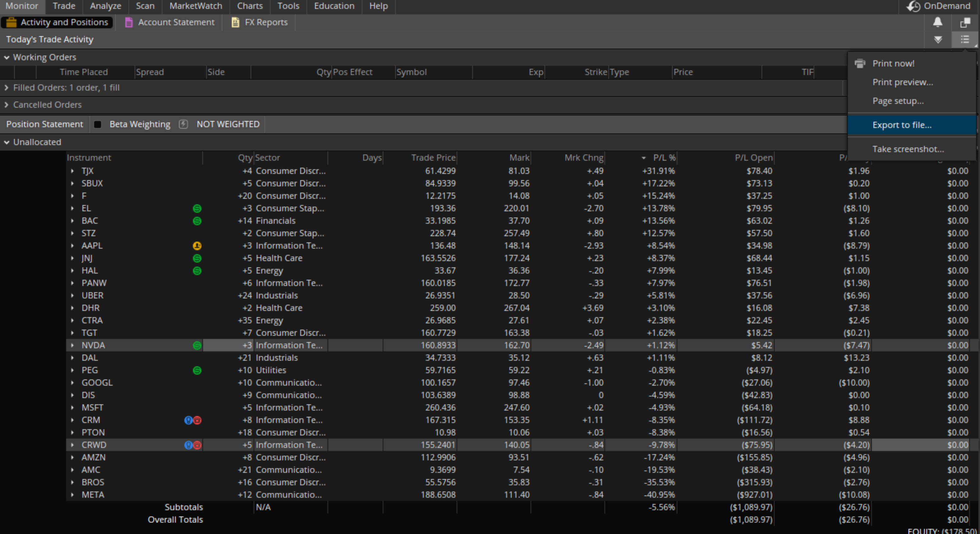Click the GOOGL instrument symbol

click(97, 383)
